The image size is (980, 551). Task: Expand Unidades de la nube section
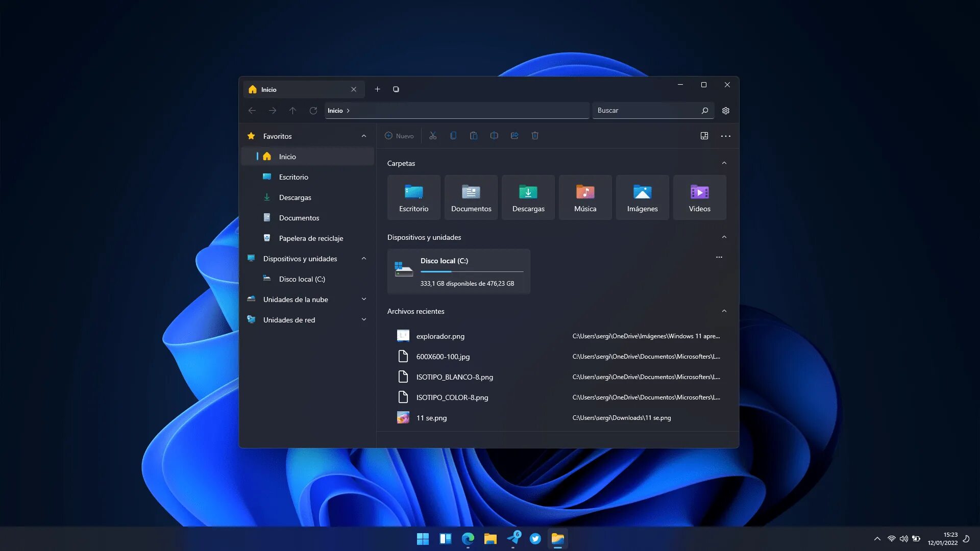pos(364,299)
